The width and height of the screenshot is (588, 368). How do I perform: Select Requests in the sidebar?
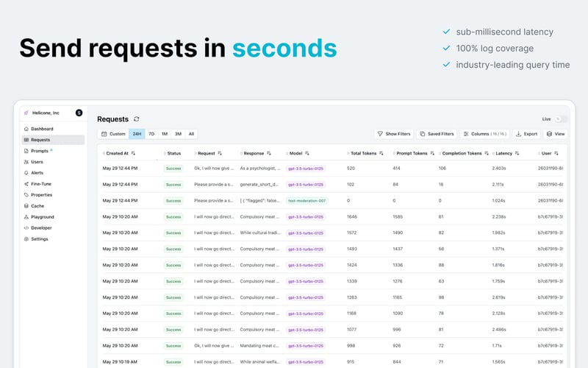[53, 140]
